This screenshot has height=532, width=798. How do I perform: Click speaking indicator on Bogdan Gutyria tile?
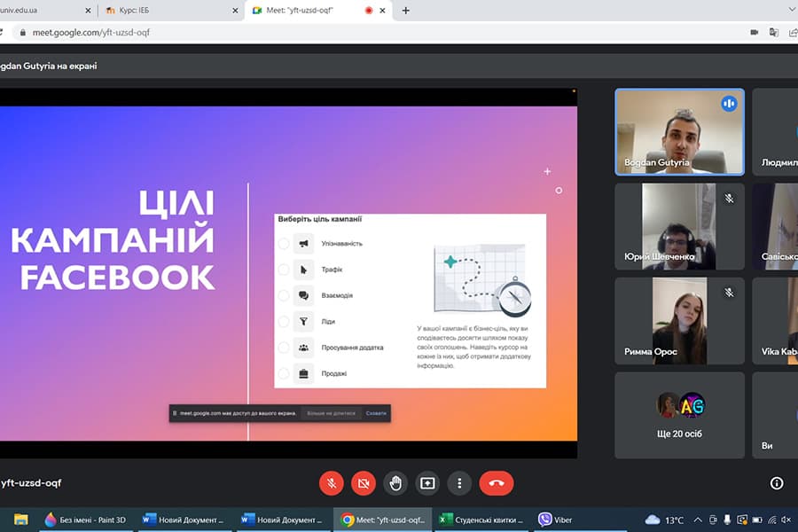729,104
